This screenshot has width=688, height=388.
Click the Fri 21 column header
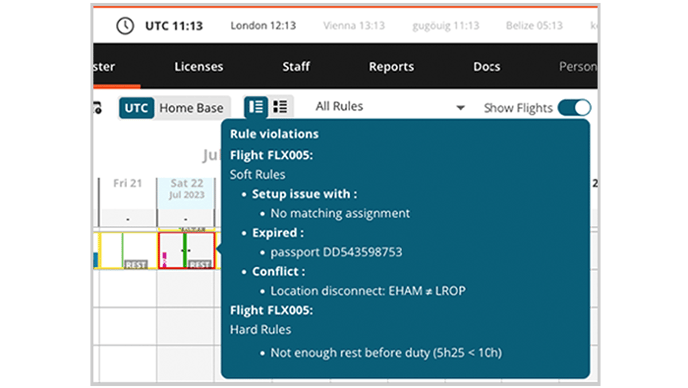click(x=128, y=183)
